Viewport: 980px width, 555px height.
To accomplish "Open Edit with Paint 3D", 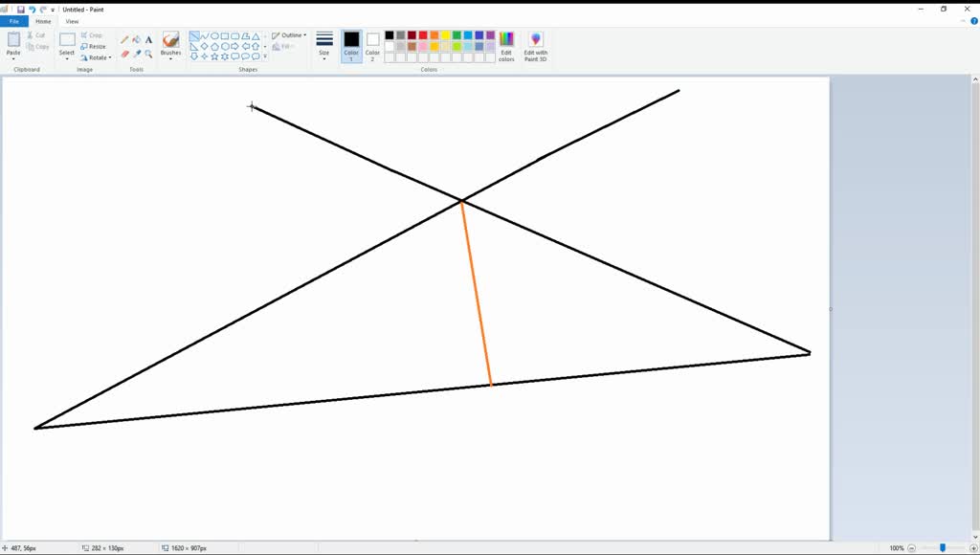I will [x=536, y=46].
